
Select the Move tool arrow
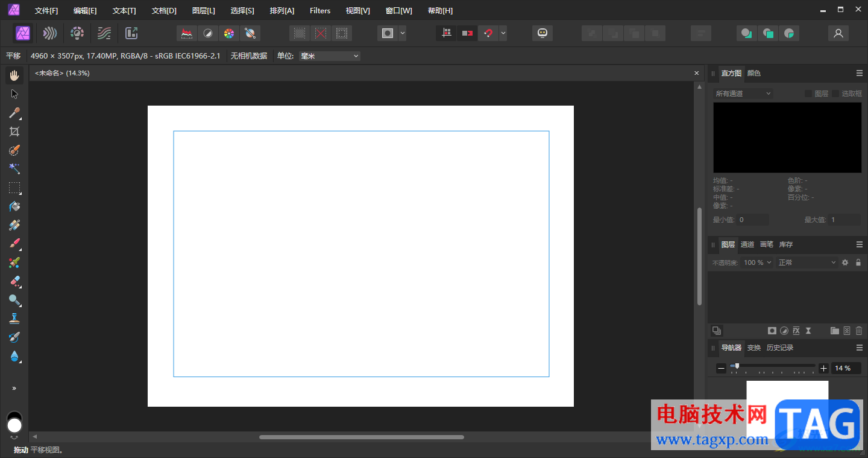click(x=14, y=94)
